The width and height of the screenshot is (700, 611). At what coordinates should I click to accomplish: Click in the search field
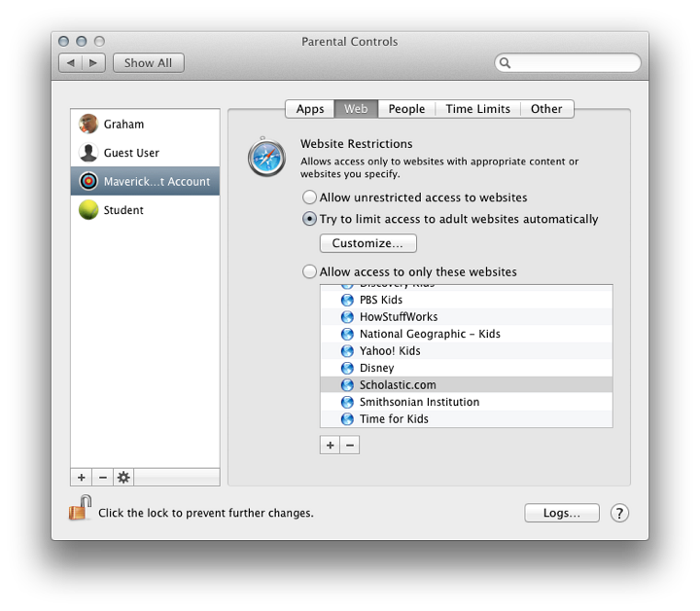pyautogui.click(x=568, y=63)
